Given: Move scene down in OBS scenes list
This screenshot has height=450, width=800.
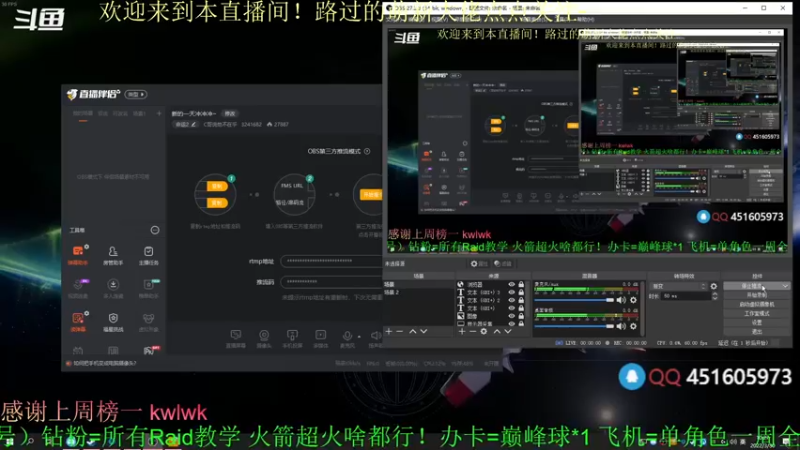Looking at the screenshot, I should click(x=423, y=332).
